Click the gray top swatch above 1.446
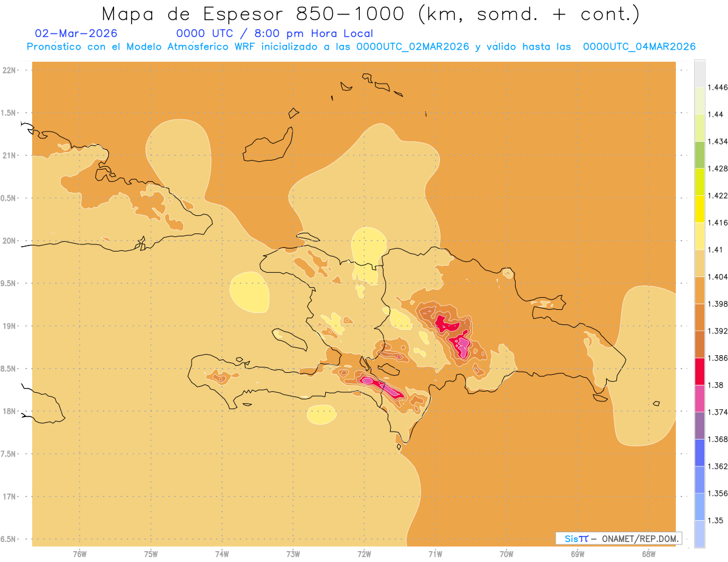 pos(699,74)
